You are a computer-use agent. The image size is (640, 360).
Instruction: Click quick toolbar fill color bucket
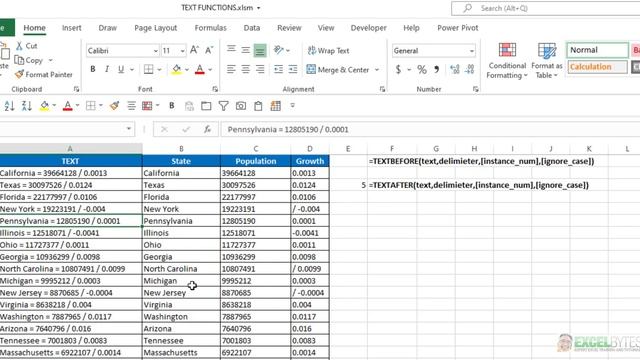point(44,106)
